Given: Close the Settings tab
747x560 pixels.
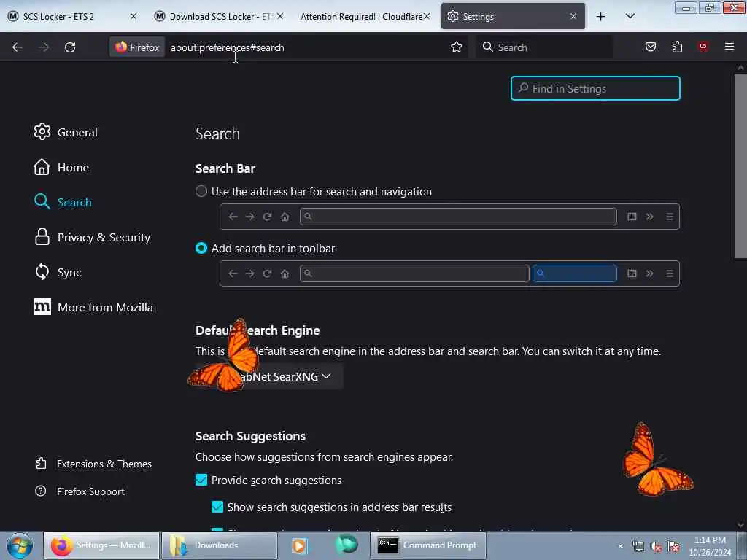Looking at the screenshot, I should [x=573, y=16].
